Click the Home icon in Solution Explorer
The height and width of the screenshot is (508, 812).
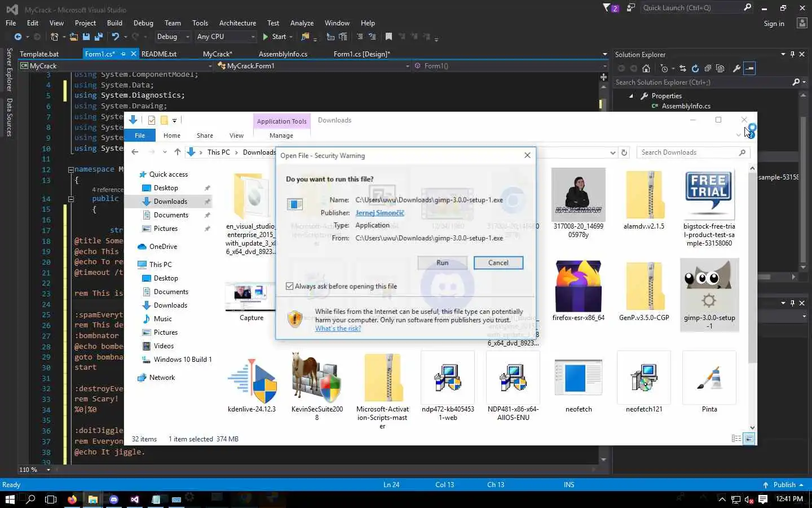(x=646, y=68)
